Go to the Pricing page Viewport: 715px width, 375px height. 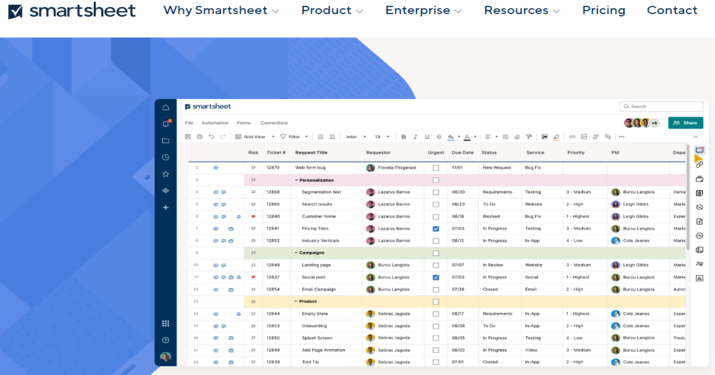pyautogui.click(x=604, y=10)
